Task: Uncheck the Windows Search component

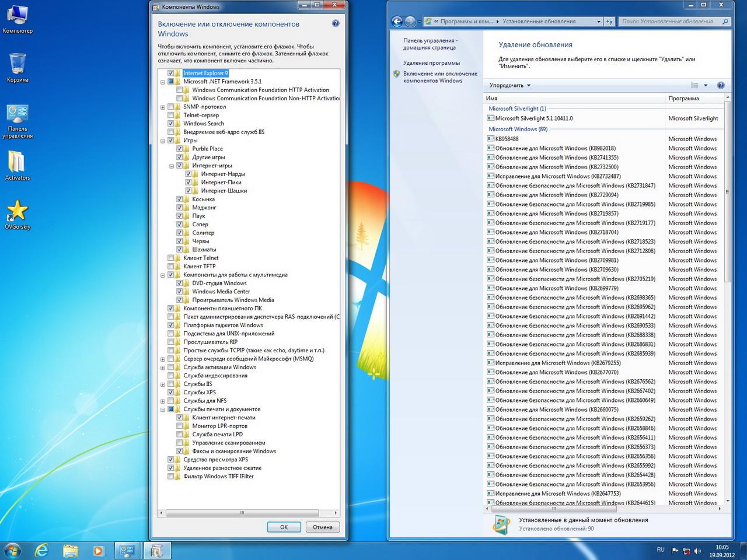Action: tap(171, 124)
